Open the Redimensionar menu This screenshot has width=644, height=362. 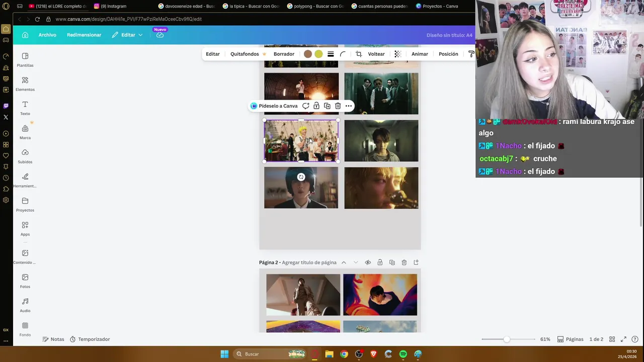point(84,35)
